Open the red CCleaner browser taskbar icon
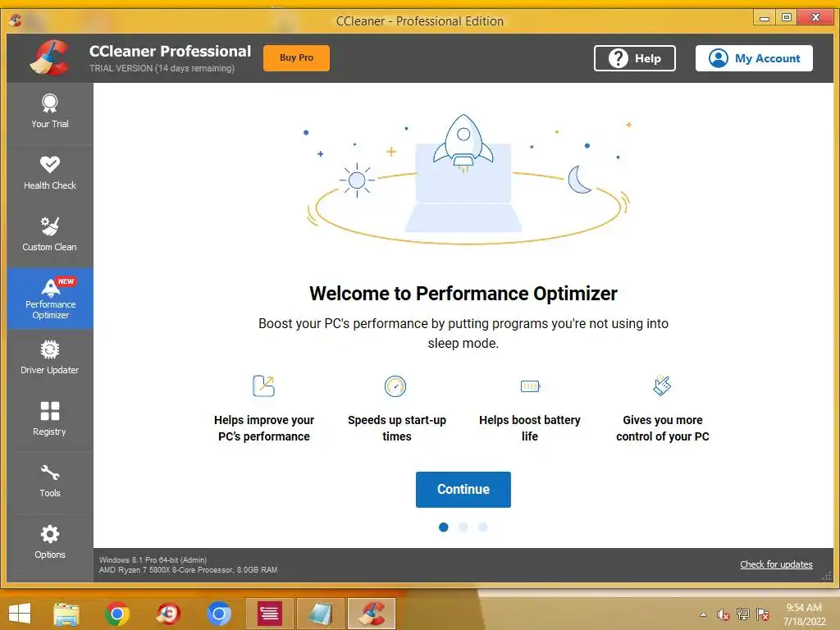 coord(168,614)
